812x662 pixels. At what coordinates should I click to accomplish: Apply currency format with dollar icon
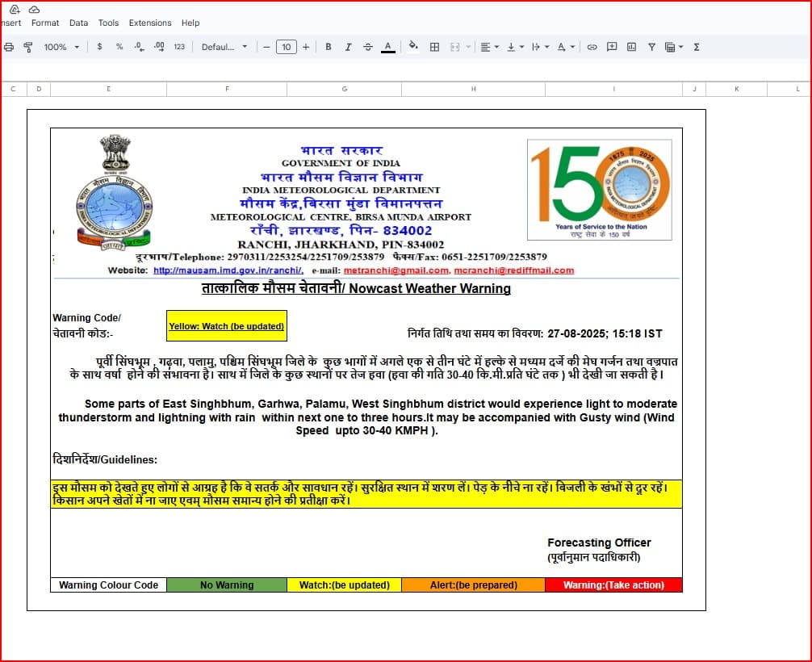pos(99,47)
